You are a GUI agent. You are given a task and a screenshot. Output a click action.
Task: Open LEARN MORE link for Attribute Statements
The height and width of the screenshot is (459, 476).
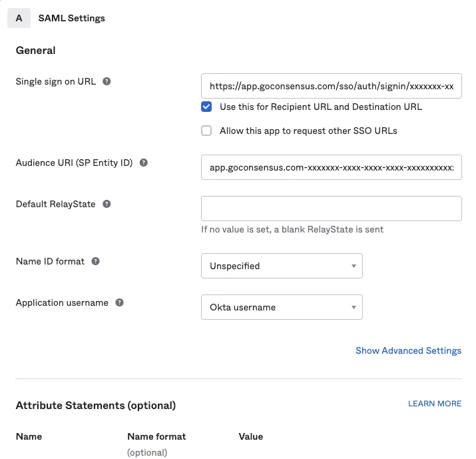pos(434,404)
